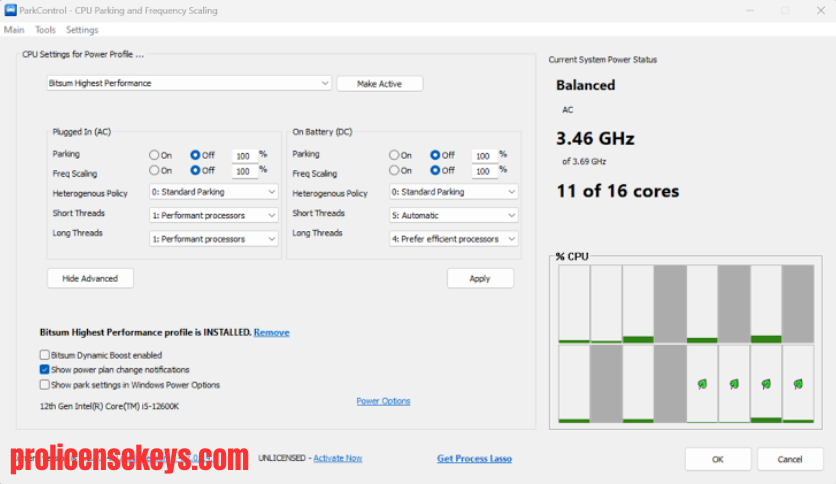The image size is (836, 484).
Task: Click the Remove profile link
Action: [271, 333]
